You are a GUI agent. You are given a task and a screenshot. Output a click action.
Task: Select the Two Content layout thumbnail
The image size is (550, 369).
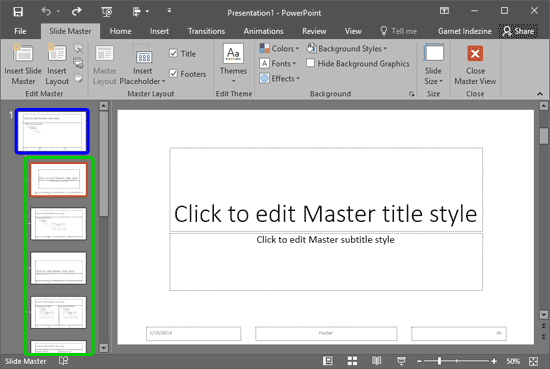pyautogui.click(x=58, y=312)
